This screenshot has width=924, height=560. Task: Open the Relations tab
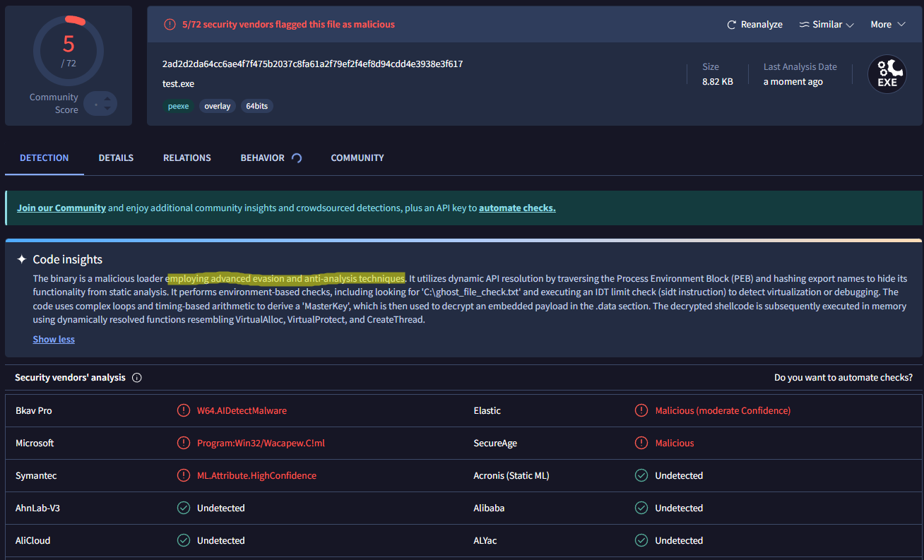[x=186, y=157]
